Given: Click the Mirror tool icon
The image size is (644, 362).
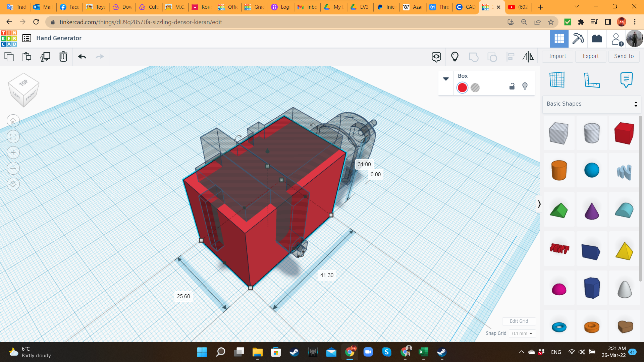Looking at the screenshot, I should 528,57.
